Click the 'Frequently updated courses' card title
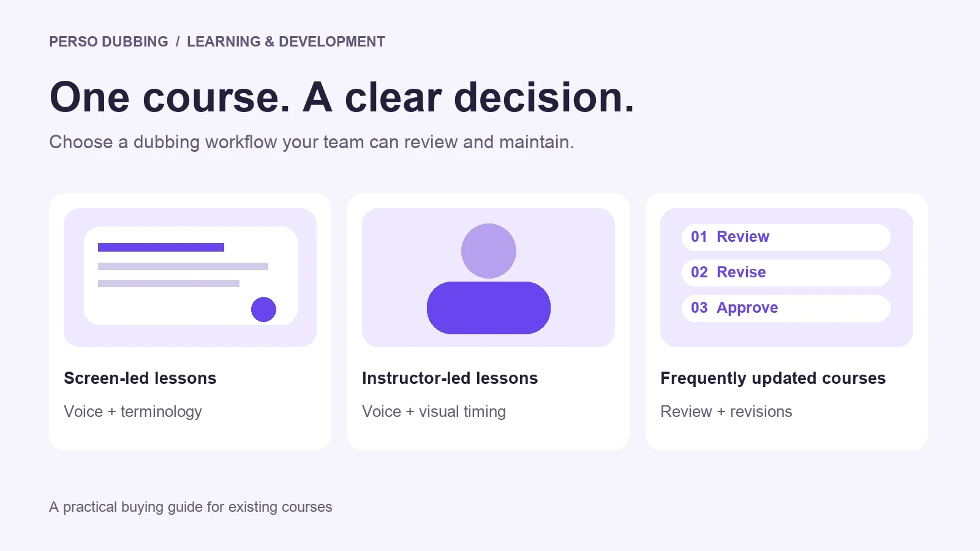This screenshot has height=551, width=980. [773, 378]
